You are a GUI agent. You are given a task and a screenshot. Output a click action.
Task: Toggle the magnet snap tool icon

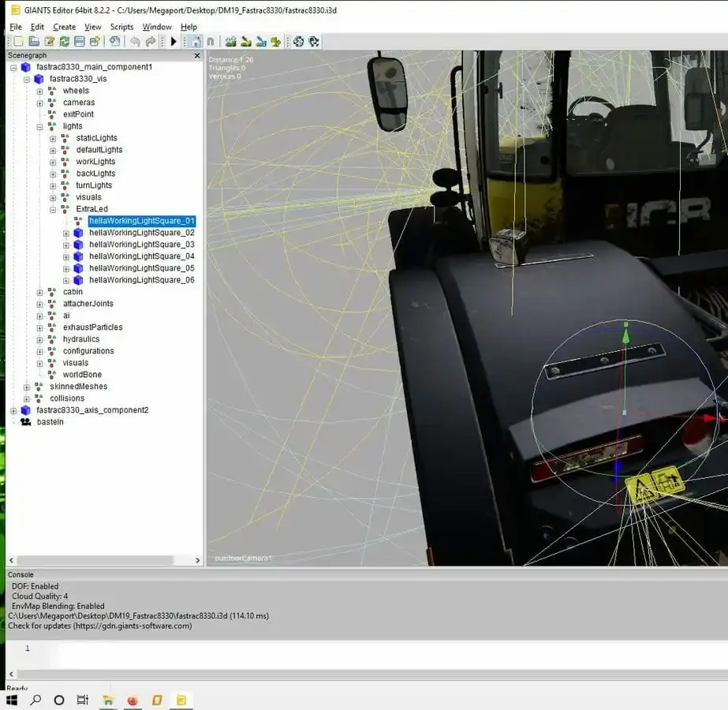[x=211, y=42]
